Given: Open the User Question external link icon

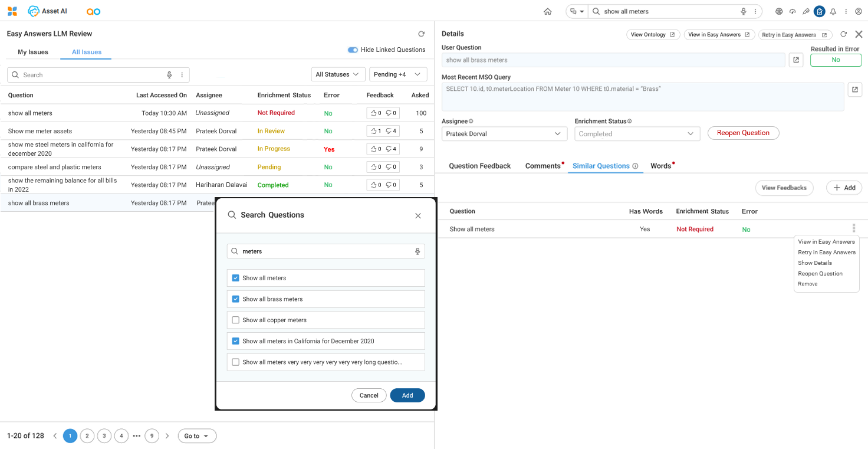Looking at the screenshot, I should point(796,60).
